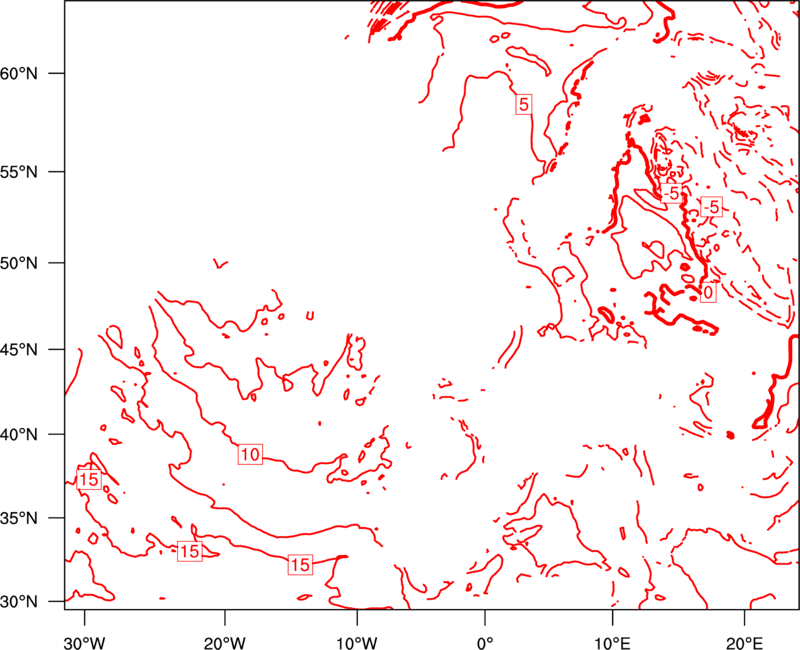800x650 pixels.
Task: Select the boxed contour label 5
Action: [x=523, y=104]
